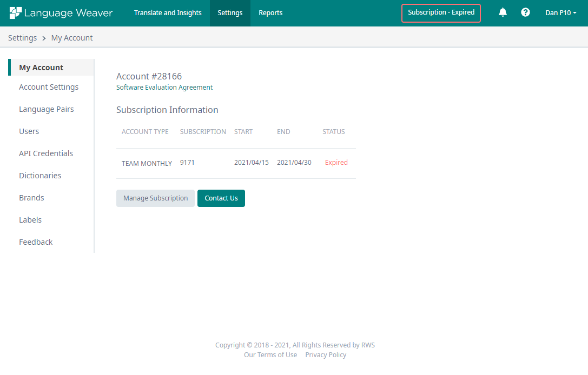588x375 pixels.
Task: Open the Software Evaluation Agreement link
Action: [164, 88]
